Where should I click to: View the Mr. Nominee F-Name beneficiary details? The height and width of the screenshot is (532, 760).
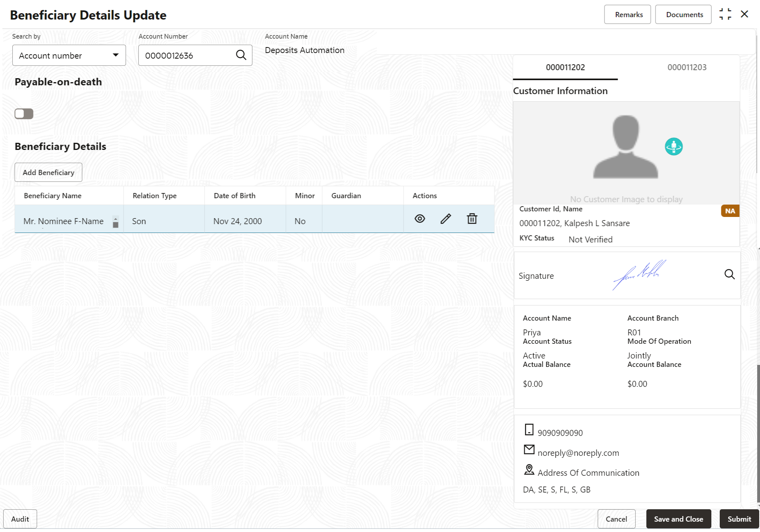(x=419, y=219)
